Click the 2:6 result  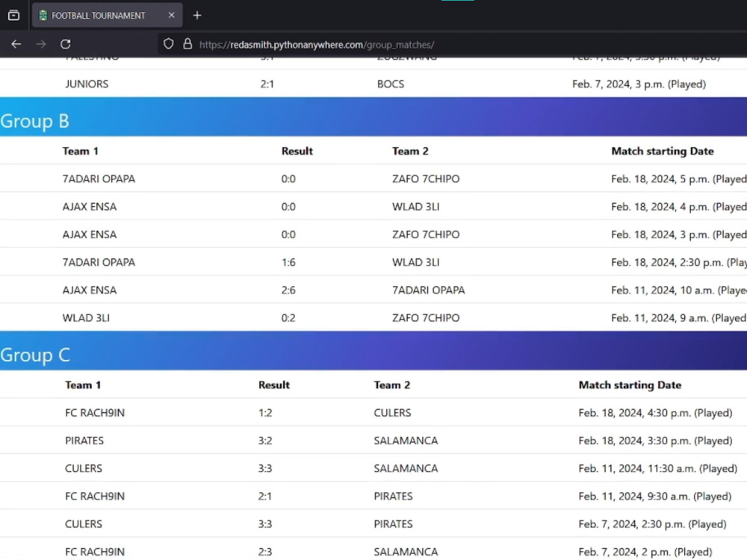(288, 290)
